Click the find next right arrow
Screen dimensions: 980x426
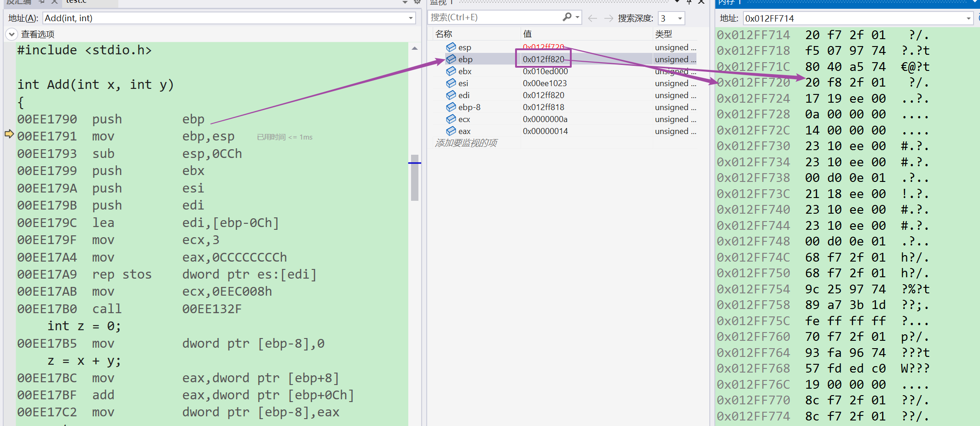pos(609,18)
